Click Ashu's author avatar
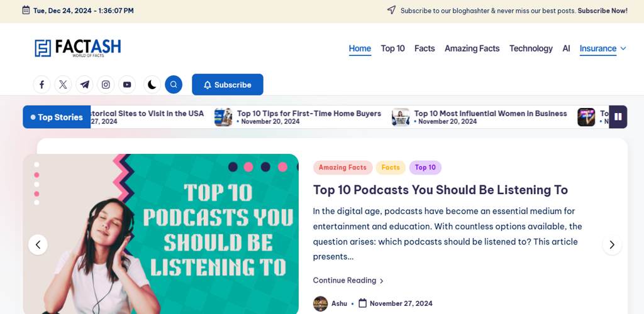Image resolution: width=644 pixels, height=314 pixels. coord(320,304)
